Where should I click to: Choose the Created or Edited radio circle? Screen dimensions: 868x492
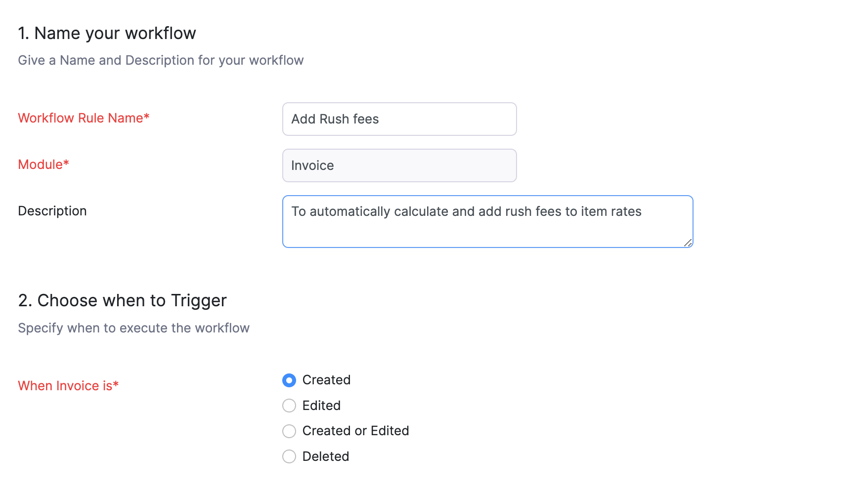coord(289,431)
